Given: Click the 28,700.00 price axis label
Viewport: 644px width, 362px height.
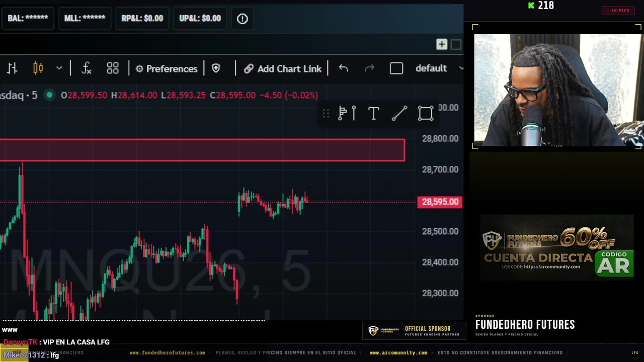Looking at the screenshot, I should tap(440, 169).
